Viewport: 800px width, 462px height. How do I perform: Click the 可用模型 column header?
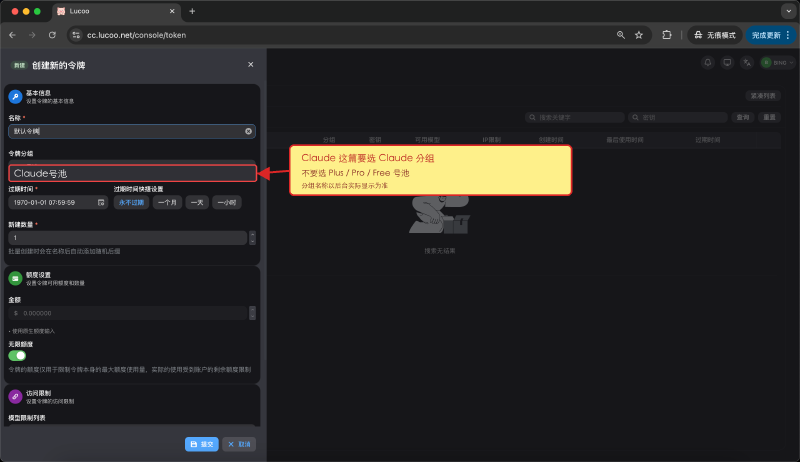pos(427,140)
